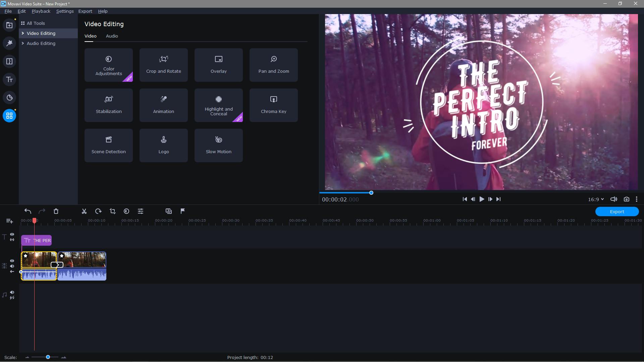Mute the video track audio
Image resolution: width=644 pixels, height=362 pixels.
tap(12, 266)
